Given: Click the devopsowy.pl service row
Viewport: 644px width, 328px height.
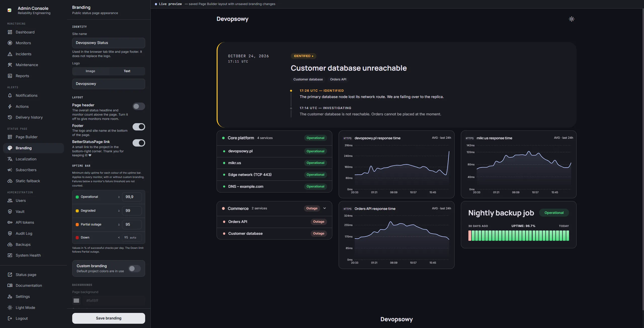Looking at the screenshot, I should tap(274, 151).
